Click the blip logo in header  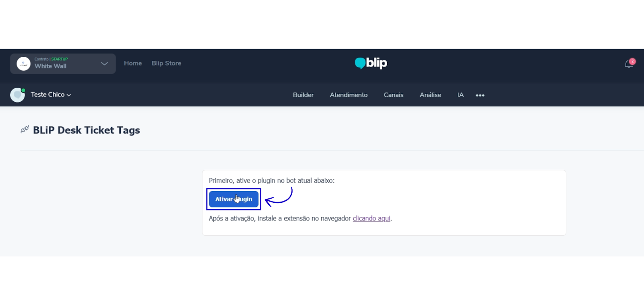371,63
